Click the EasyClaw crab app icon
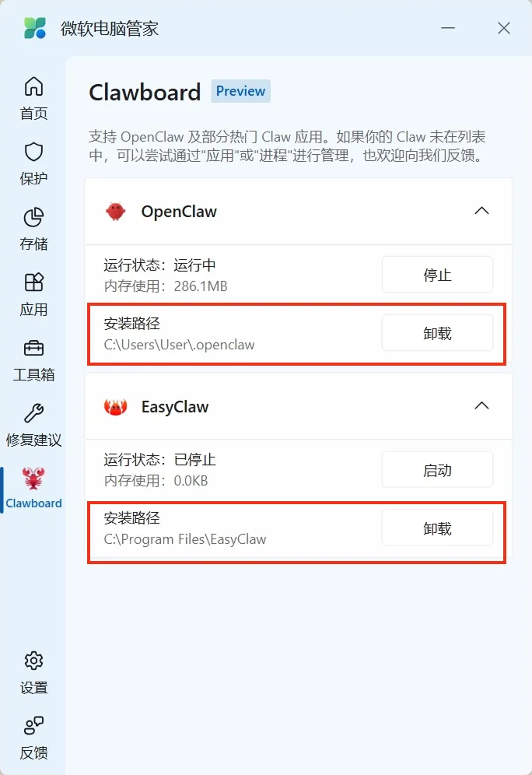 (116, 407)
